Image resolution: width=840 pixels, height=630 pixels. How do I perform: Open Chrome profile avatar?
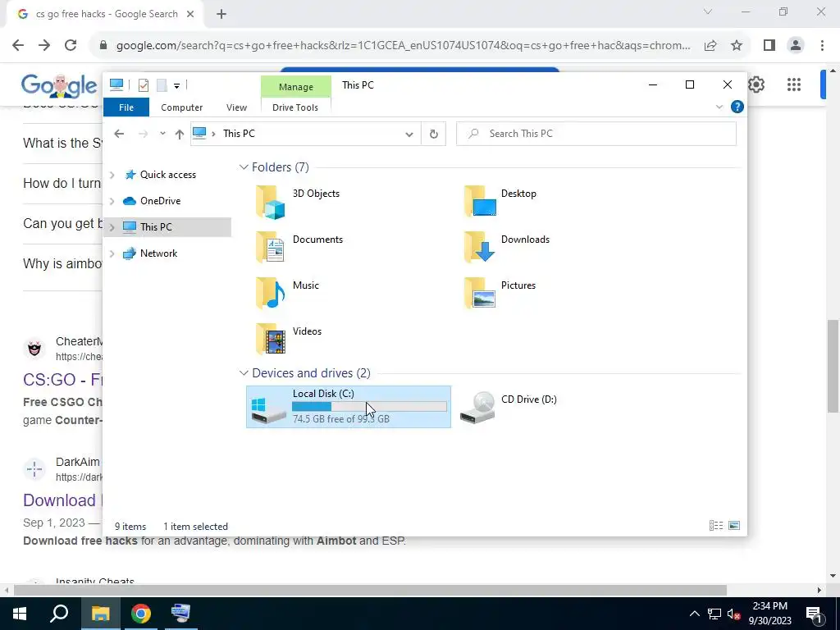click(x=796, y=46)
